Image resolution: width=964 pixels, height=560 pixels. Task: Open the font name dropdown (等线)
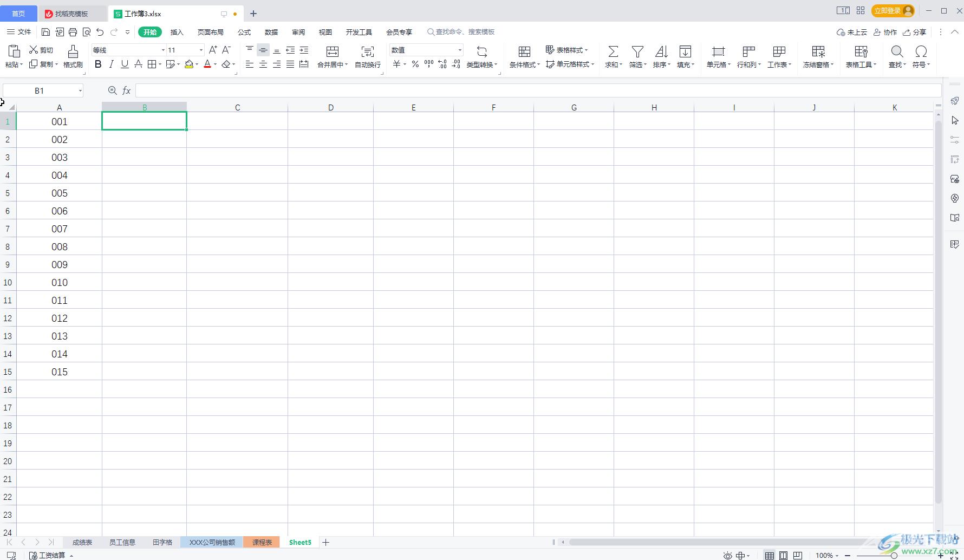(163, 50)
